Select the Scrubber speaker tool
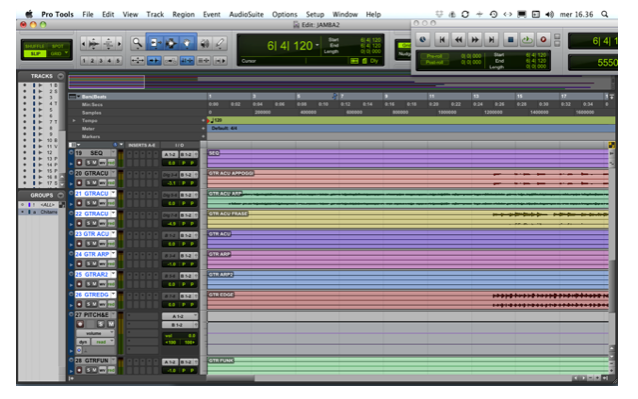Screen dimensions: 638x399 tap(205, 43)
